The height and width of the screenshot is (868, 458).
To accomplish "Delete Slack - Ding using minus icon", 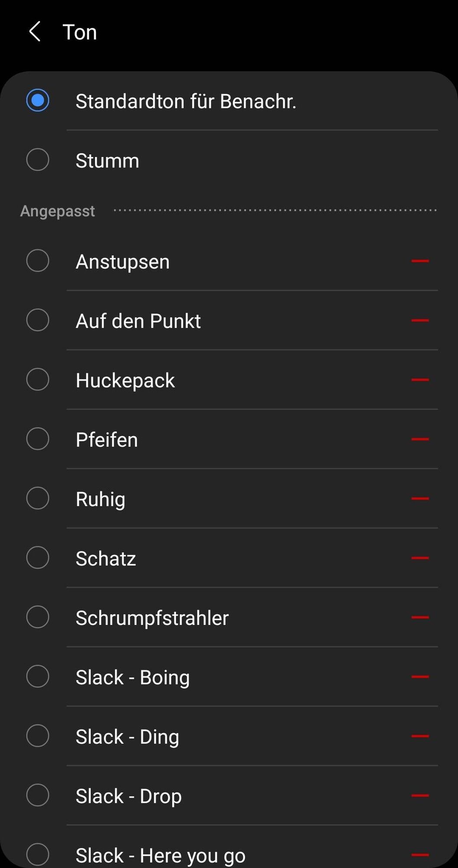I will pyautogui.click(x=420, y=737).
